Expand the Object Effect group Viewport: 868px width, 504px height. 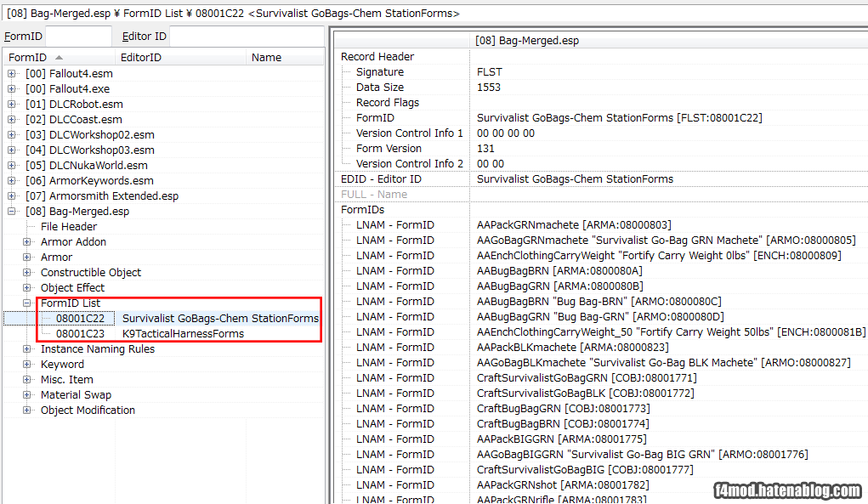[26, 287]
